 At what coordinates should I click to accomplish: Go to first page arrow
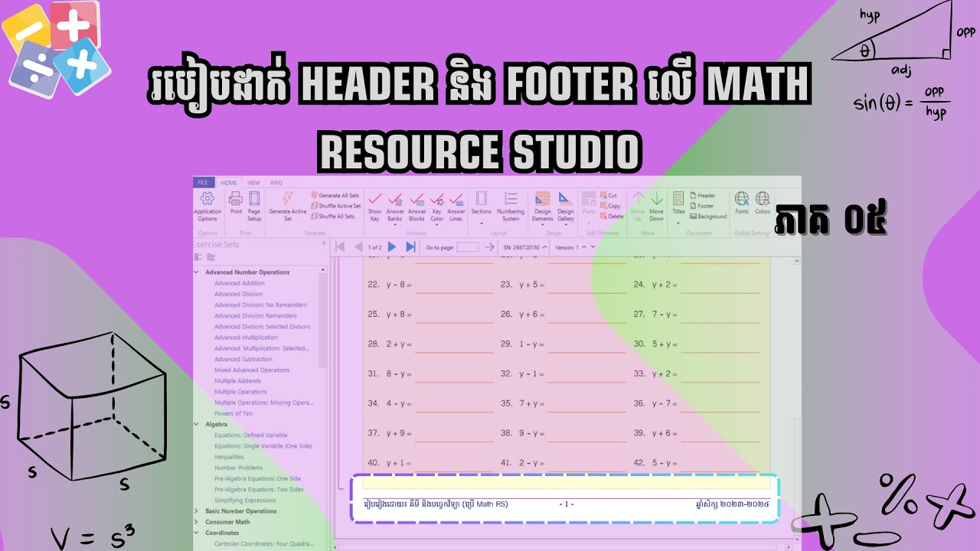tap(340, 247)
